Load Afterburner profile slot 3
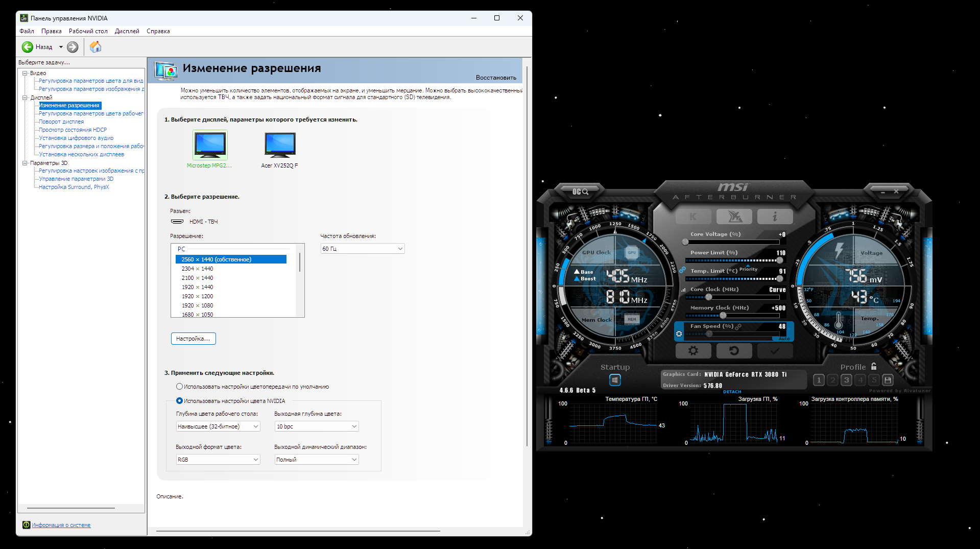The width and height of the screenshot is (980, 549). click(846, 380)
